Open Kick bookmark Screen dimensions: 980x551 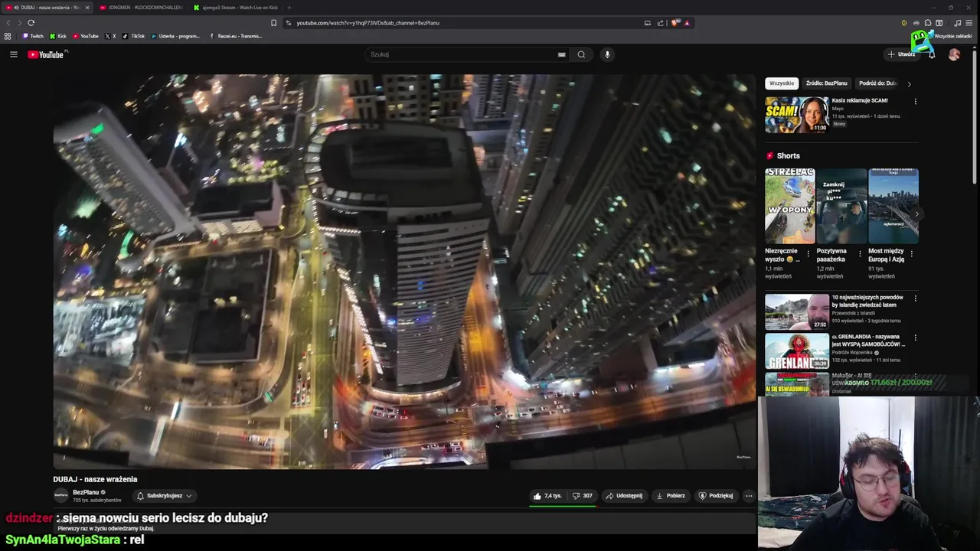[x=58, y=36]
